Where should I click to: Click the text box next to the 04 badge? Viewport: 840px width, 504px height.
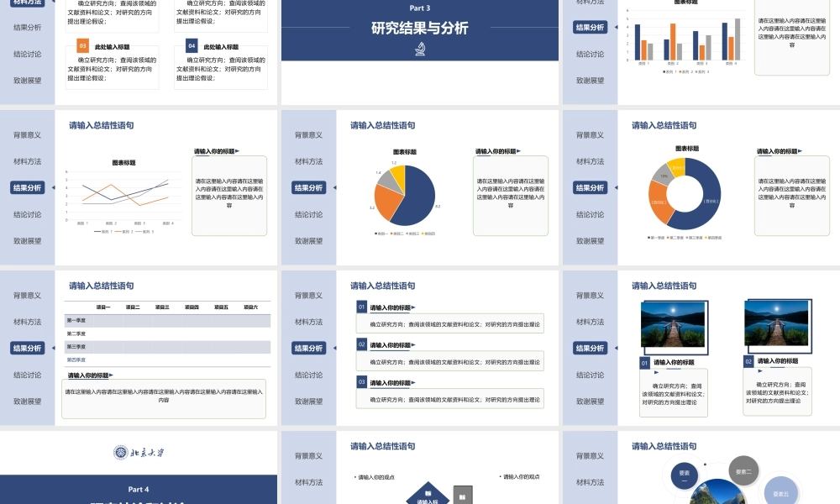tap(221, 68)
